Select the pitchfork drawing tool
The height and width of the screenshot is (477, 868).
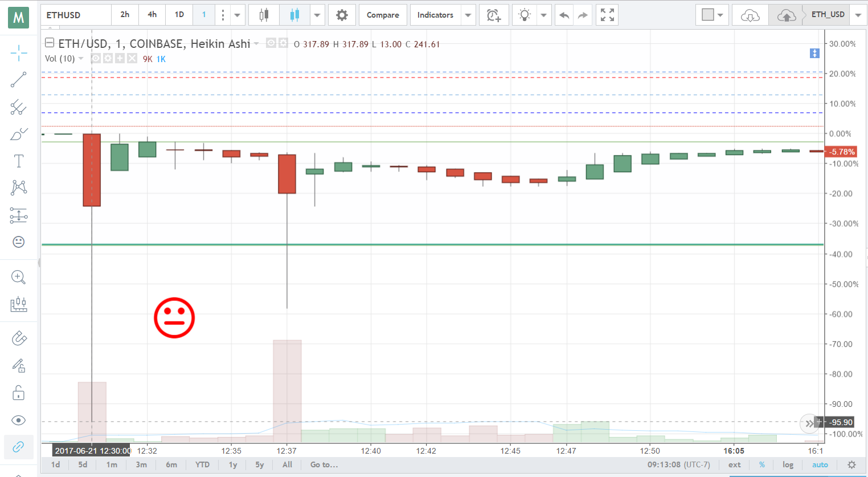(19, 107)
